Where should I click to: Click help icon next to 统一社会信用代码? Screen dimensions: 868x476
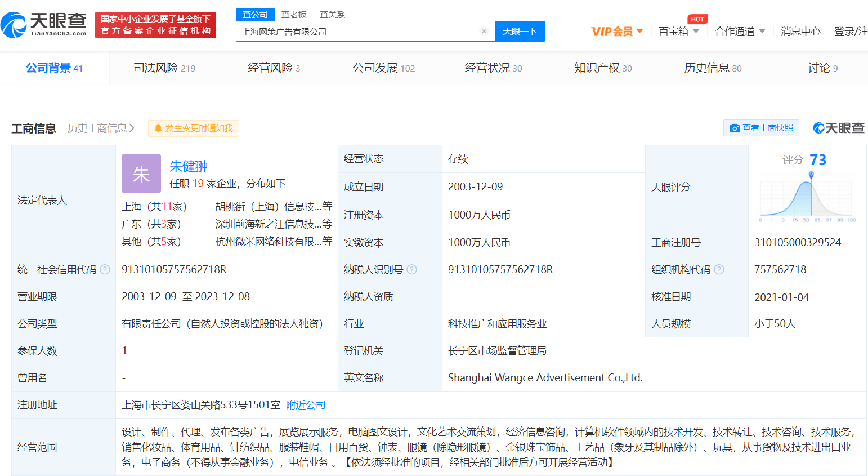click(105, 270)
